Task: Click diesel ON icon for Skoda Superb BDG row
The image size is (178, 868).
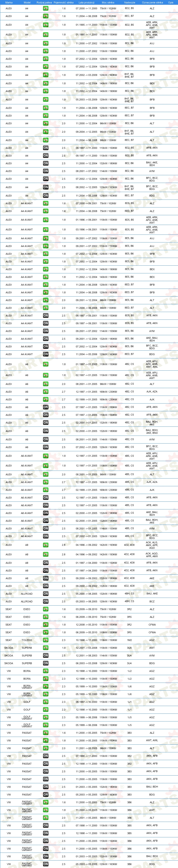Action: pyautogui.click(x=46, y=663)
